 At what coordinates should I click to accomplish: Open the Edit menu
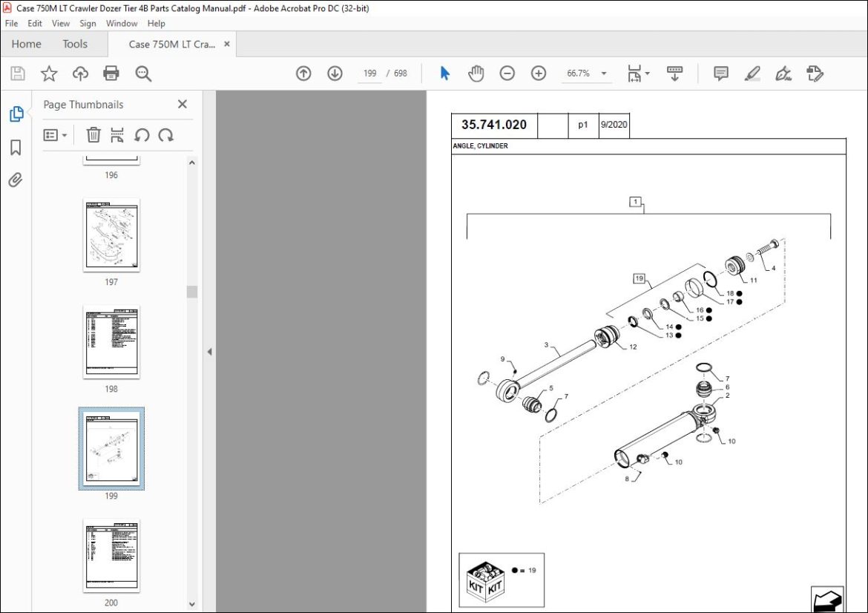pos(35,23)
